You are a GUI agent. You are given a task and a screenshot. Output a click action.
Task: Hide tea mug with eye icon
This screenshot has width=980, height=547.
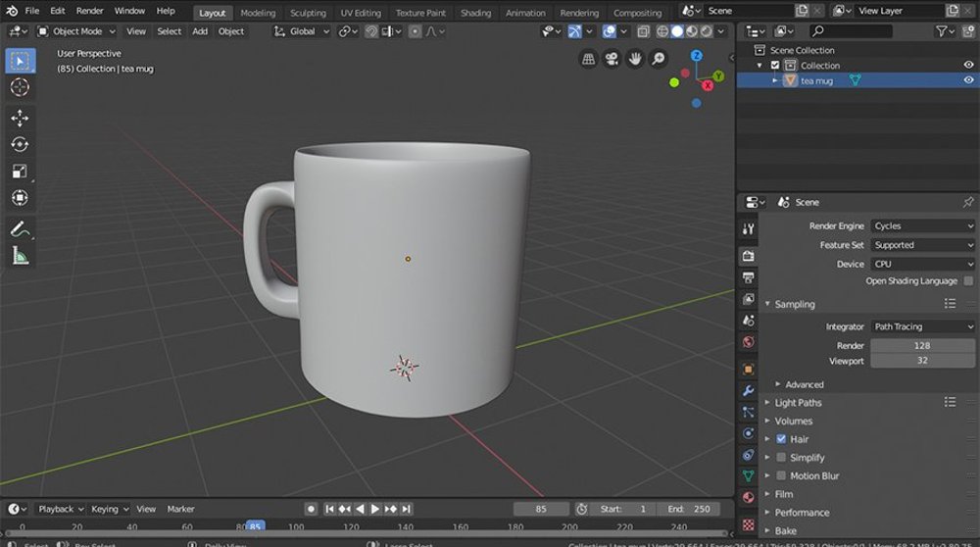point(968,80)
